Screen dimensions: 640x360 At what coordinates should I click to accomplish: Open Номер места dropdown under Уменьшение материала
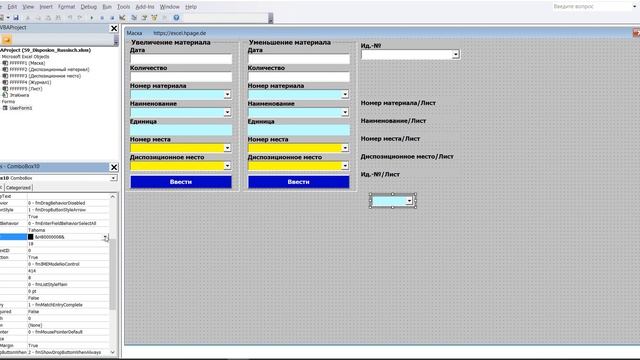pos(345,148)
